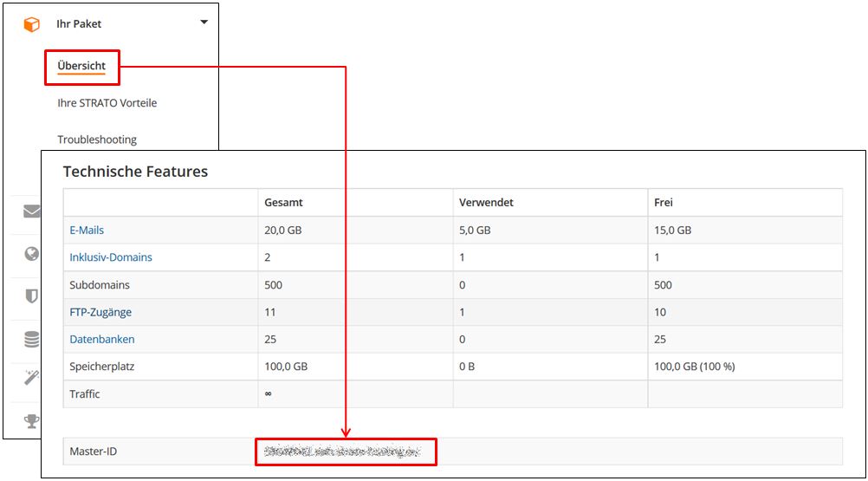
Task: Click the Master-ID label
Action: (x=93, y=452)
